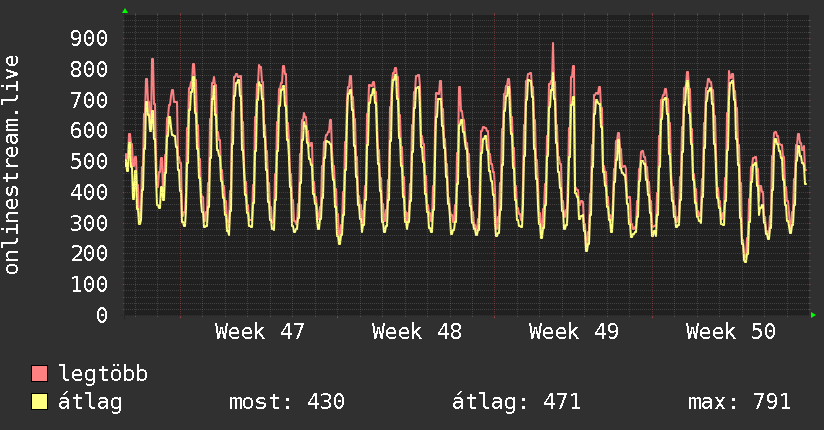The image size is (824, 430).
Task: Click the legtöbb legend label
Action: (x=103, y=374)
